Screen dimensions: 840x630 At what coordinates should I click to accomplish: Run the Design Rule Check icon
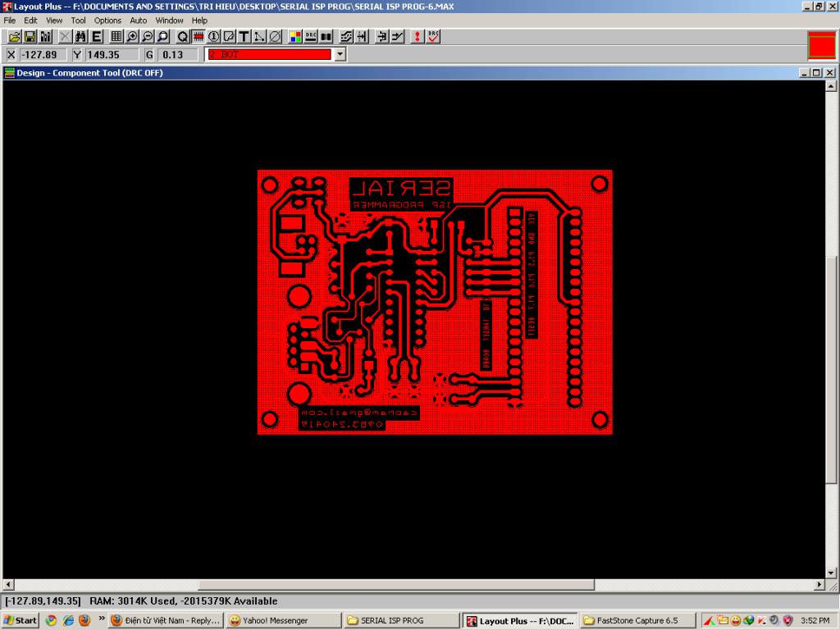(433, 36)
